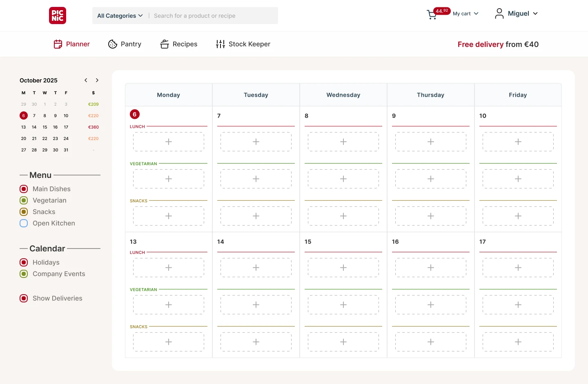This screenshot has height=384, width=588.
Task: Toggle the Main Dishes menu filter
Action: point(23,189)
